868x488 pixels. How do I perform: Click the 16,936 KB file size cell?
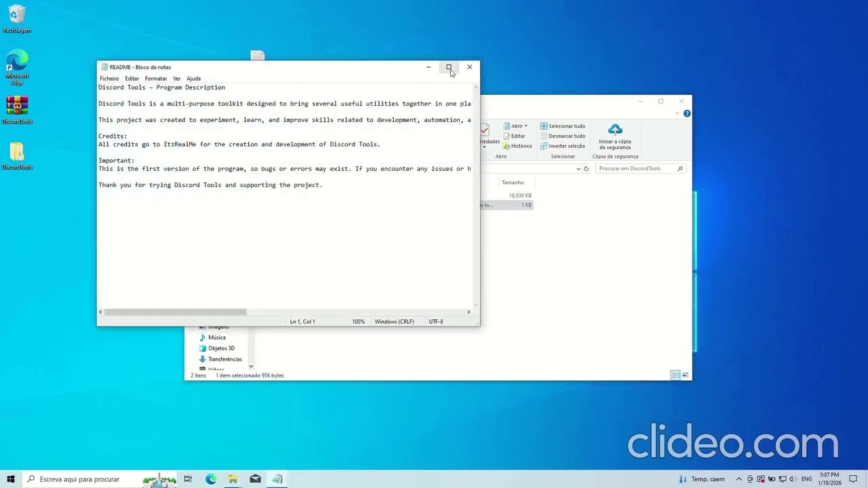point(520,196)
